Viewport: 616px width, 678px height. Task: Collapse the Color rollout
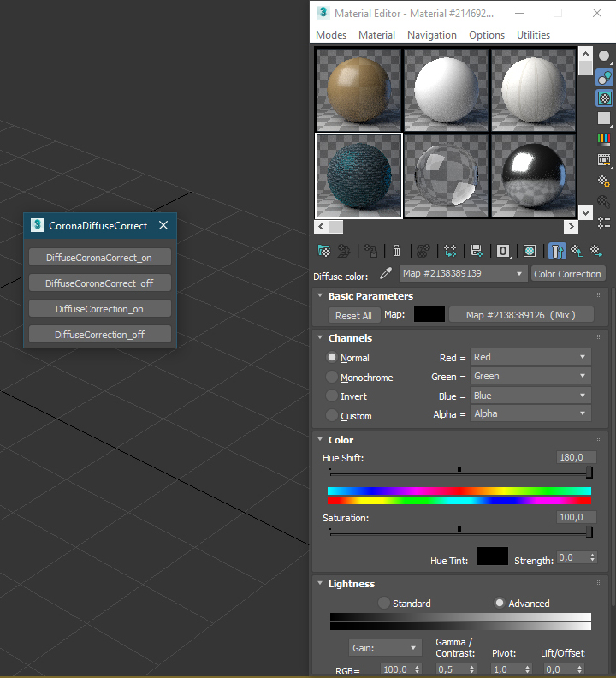(x=320, y=440)
